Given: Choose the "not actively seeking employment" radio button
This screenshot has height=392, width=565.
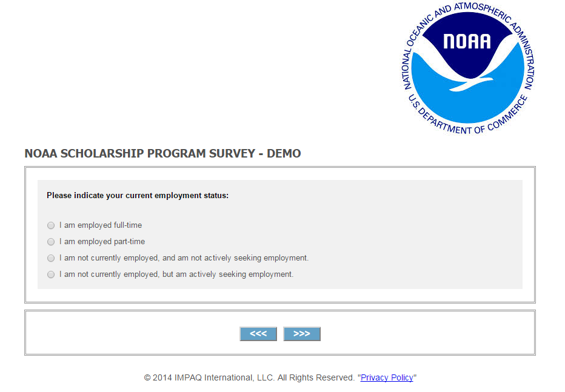Looking at the screenshot, I should click(x=51, y=258).
